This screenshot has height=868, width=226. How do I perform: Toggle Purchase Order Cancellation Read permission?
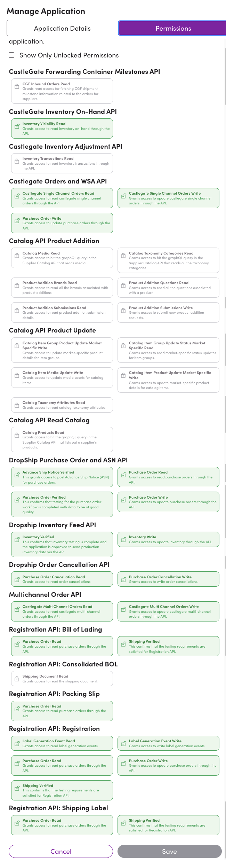pos(62,579)
